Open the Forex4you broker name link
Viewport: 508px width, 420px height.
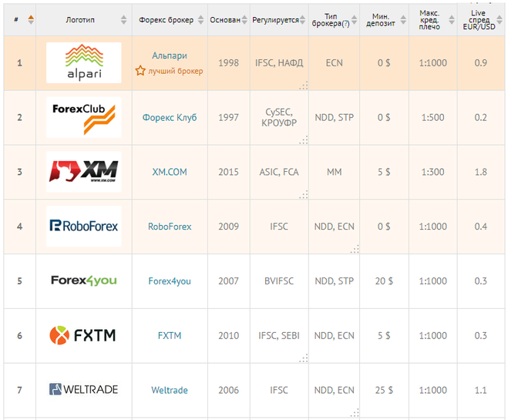point(170,281)
